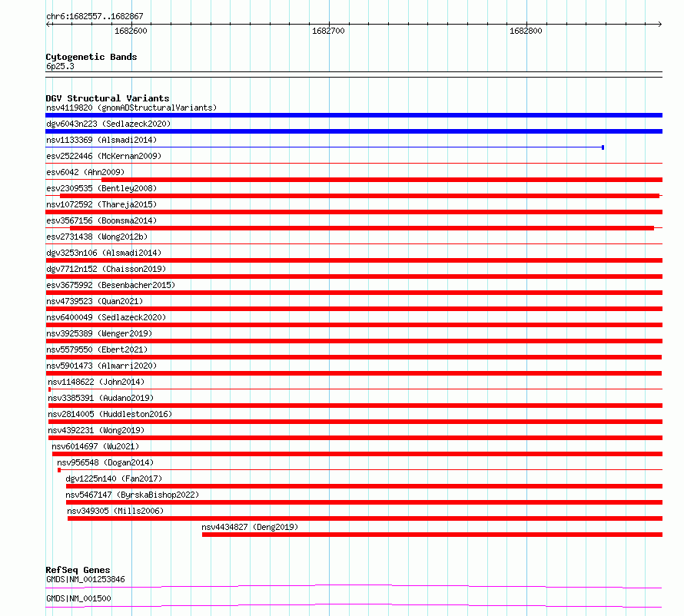Click the dgv3253n106 (Alsmadi2014) label
This screenshot has height=616, width=684.
(104, 253)
